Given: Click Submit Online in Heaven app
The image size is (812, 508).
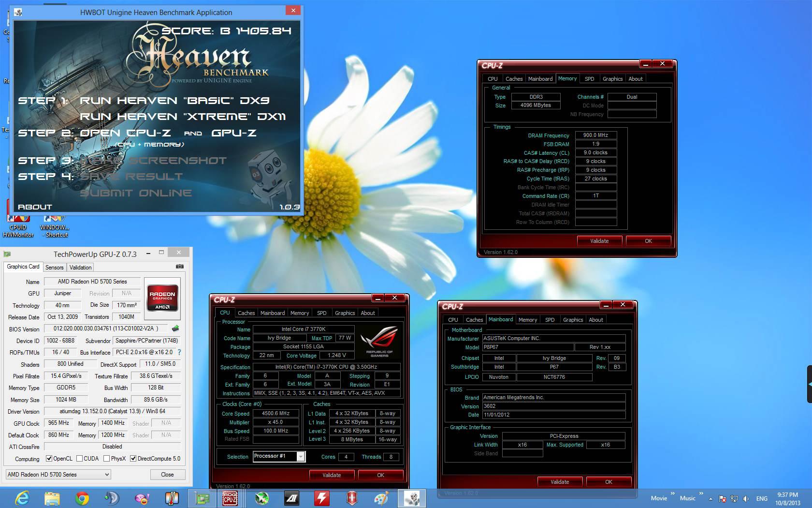Looking at the screenshot, I should tap(136, 193).
